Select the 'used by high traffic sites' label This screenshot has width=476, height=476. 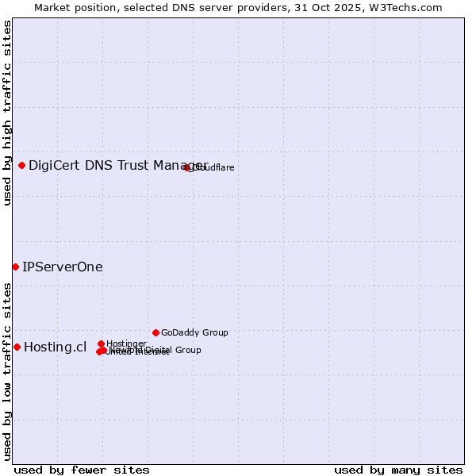7,113
